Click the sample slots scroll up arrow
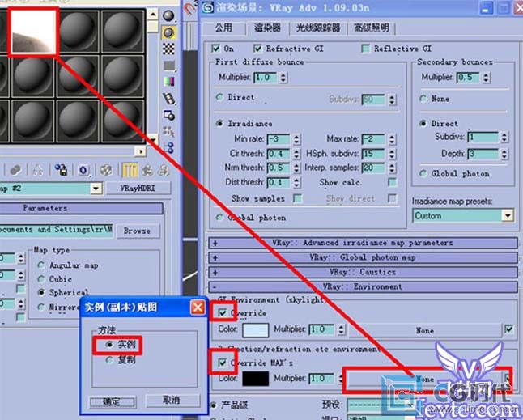The image size is (523, 420). tap(152, 15)
